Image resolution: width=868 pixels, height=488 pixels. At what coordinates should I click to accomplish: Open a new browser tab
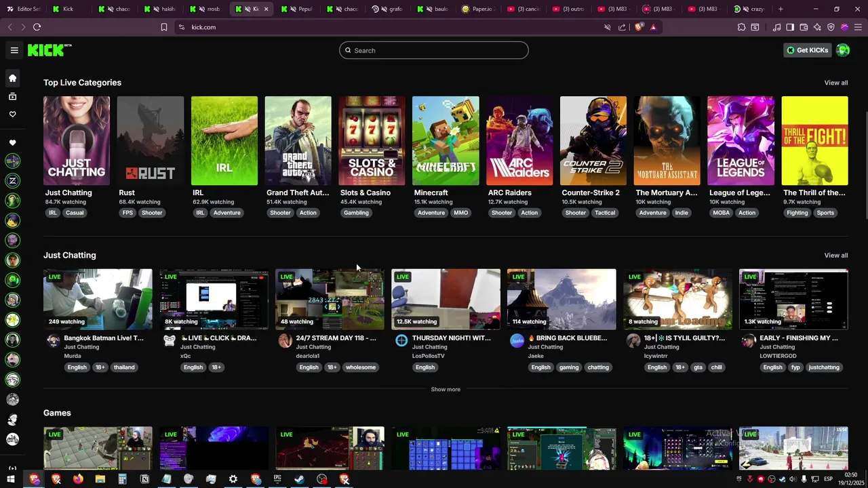click(x=781, y=9)
